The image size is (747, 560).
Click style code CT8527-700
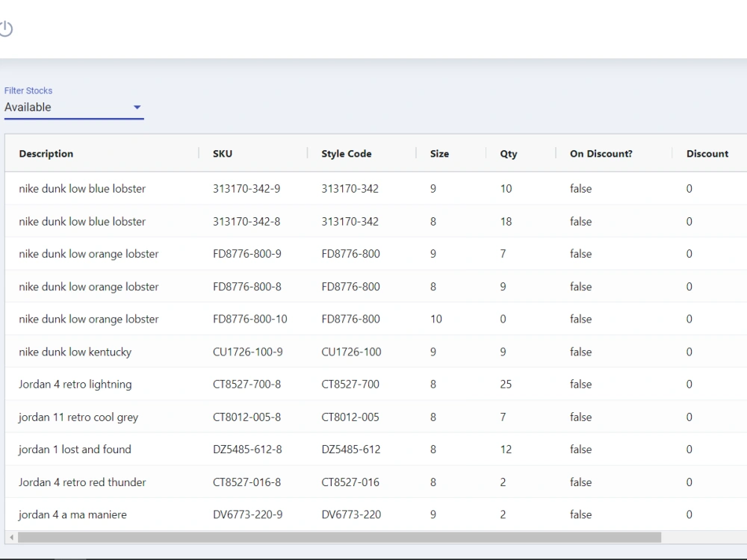(350, 385)
